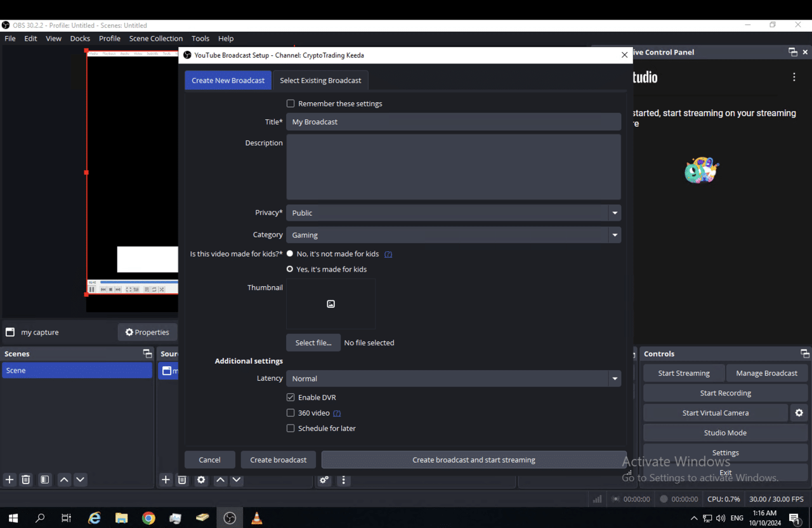Click Create broadcast and start streaming
The image size is (812, 528).
click(473, 459)
